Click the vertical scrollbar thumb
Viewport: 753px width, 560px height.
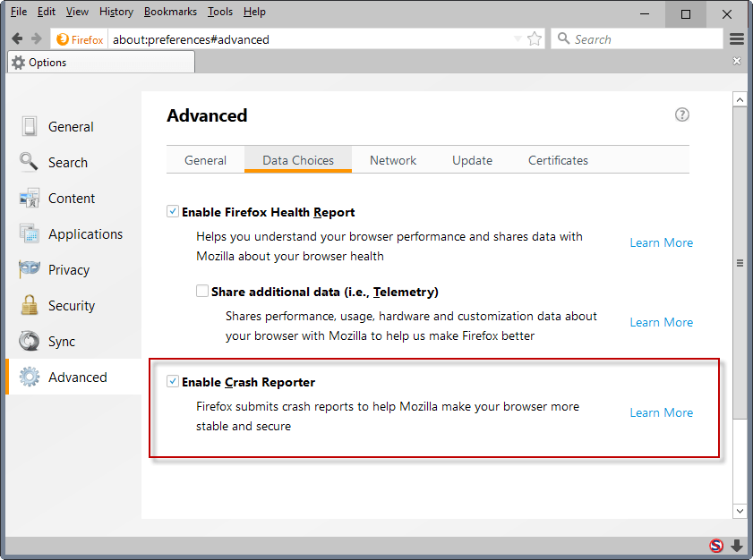(740, 263)
